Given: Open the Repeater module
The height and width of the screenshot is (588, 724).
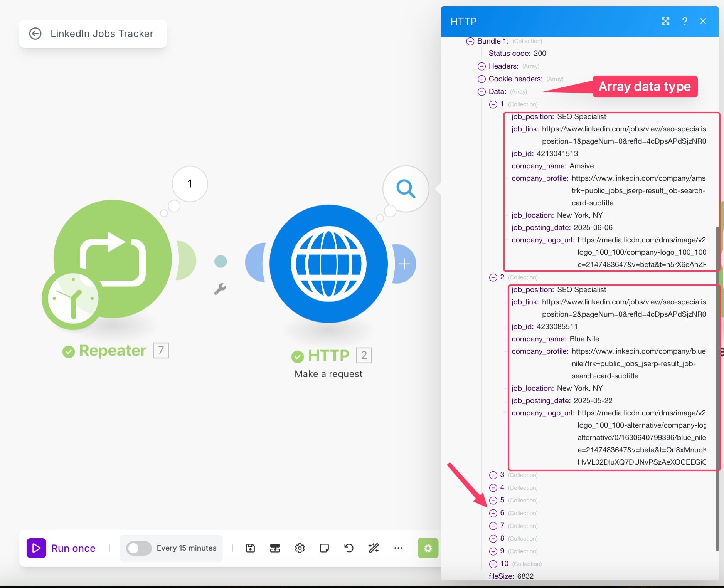Looking at the screenshot, I should [113, 259].
